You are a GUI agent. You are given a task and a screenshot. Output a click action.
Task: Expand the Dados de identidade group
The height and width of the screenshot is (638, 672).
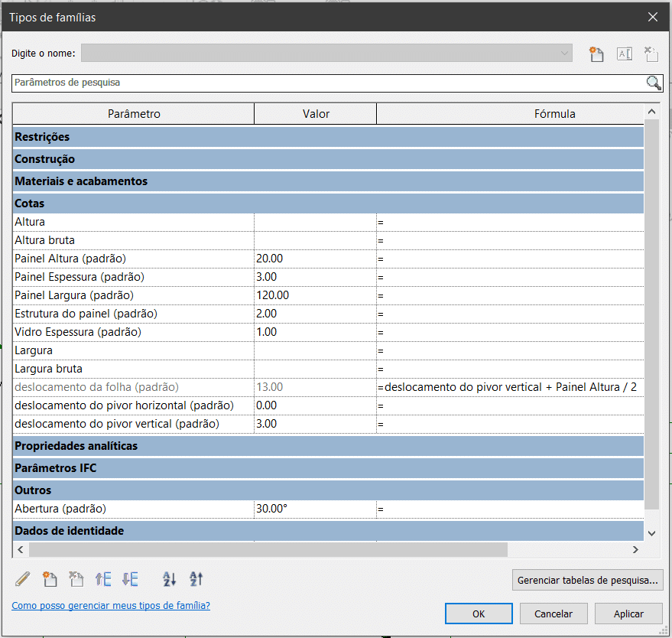tap(328, 531)
